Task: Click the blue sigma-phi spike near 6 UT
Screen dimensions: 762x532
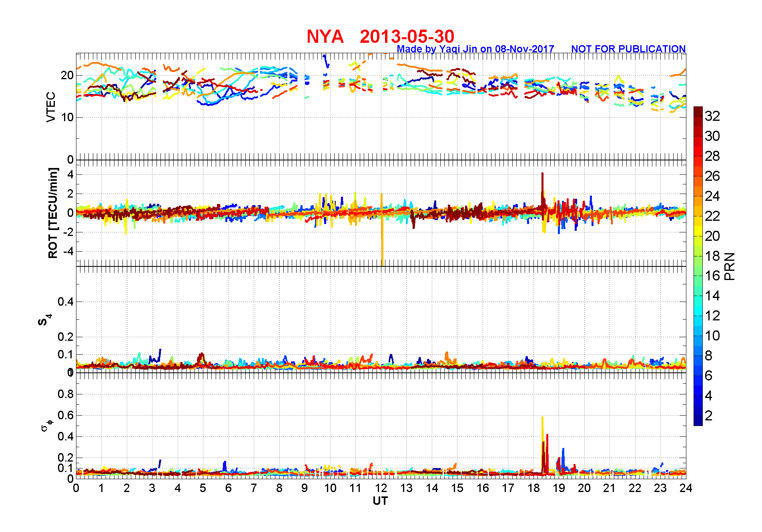Action: [x=225, y=466]
